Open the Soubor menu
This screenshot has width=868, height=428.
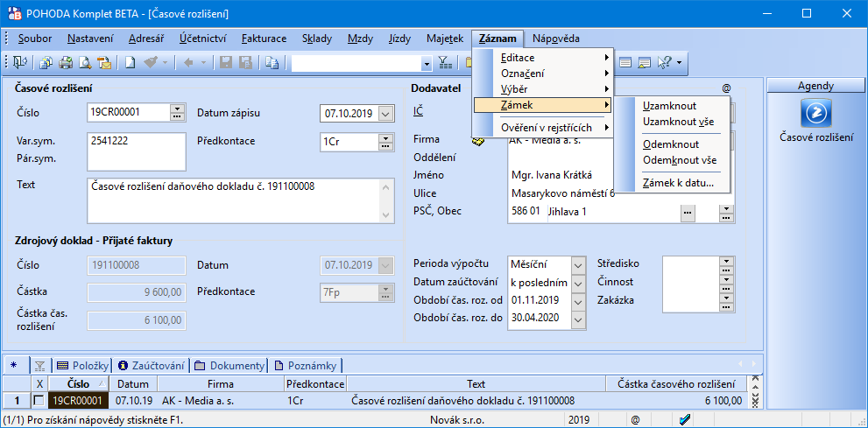35,39
